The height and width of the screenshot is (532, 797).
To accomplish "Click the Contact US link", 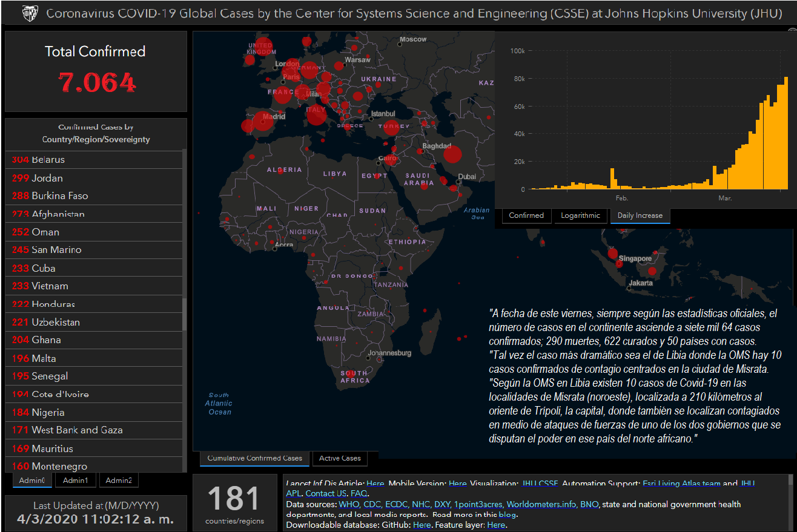I will [326, 494].
